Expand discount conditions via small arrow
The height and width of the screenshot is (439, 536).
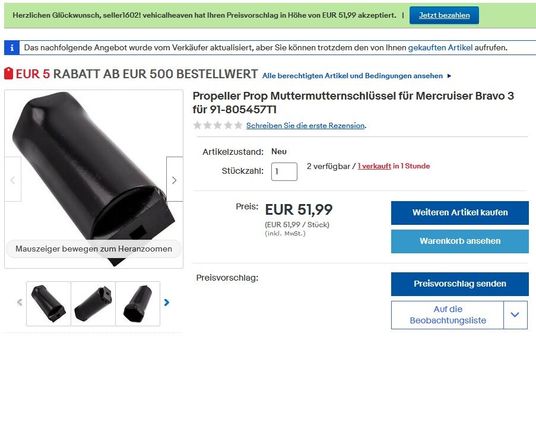coord(449,76)
